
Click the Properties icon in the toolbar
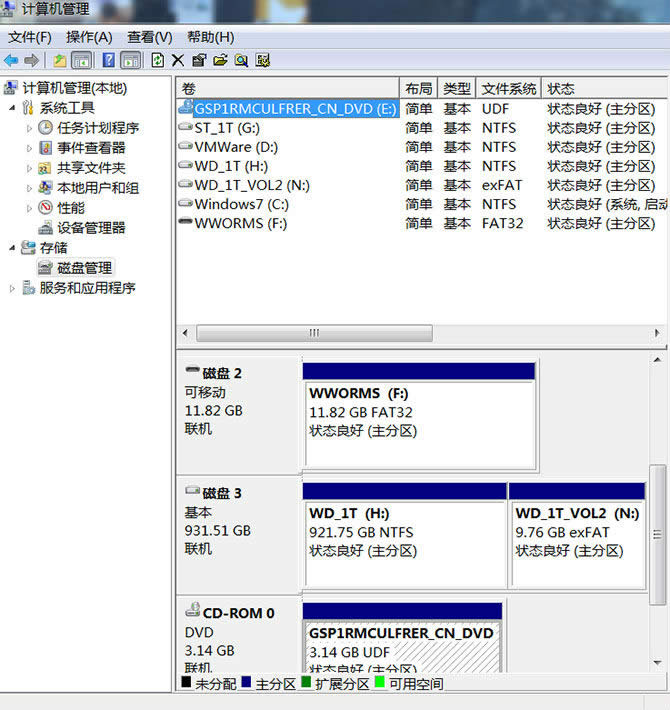[x=199, y=60]
